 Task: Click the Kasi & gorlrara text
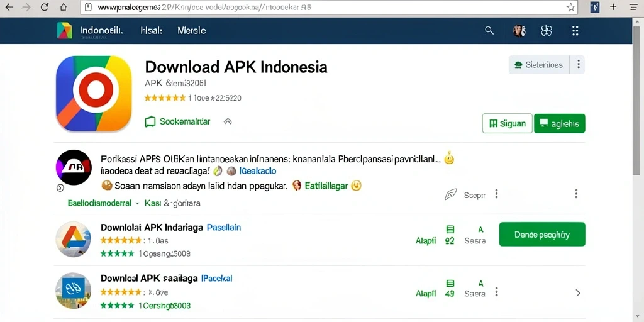[x=172, y=203]
